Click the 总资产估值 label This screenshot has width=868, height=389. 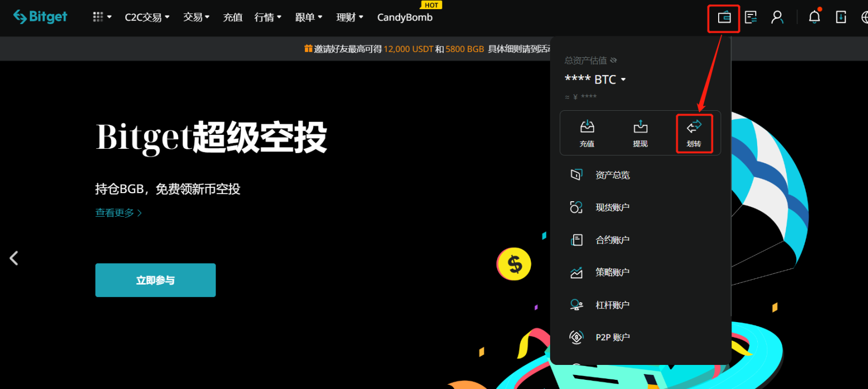click(x=585, y=60)
